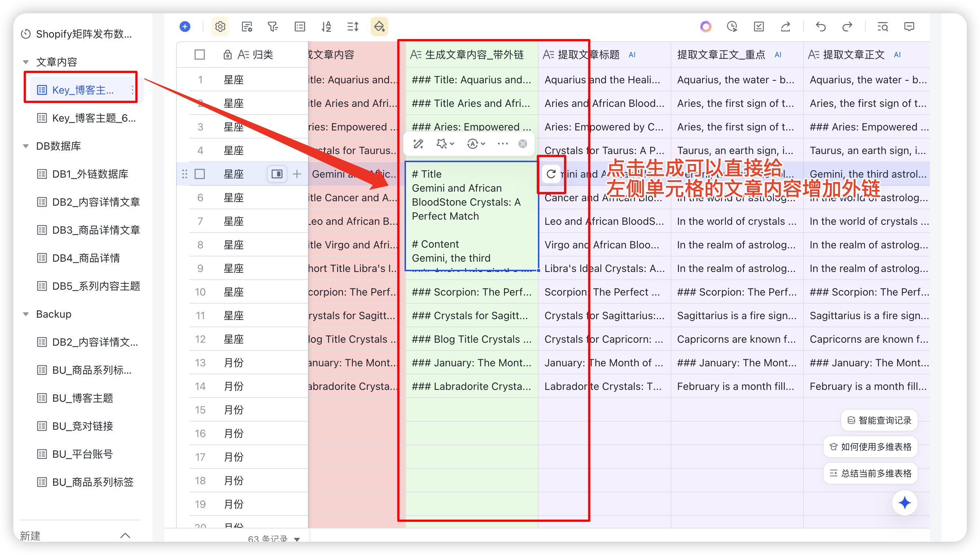This screenshot has width=980, height=555.
Task: Click the 提取文章标题 column header
Action: click(604, 55)
